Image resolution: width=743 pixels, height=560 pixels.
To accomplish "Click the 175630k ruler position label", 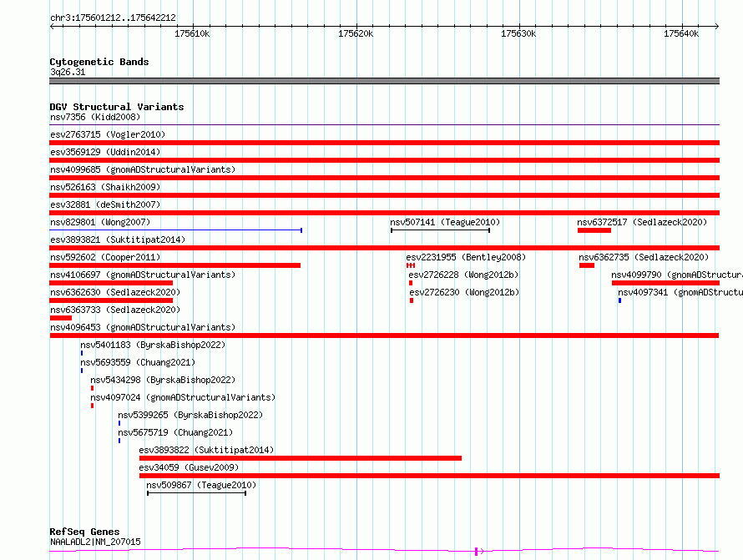I will pyautogui.click(x=518, y=33).
